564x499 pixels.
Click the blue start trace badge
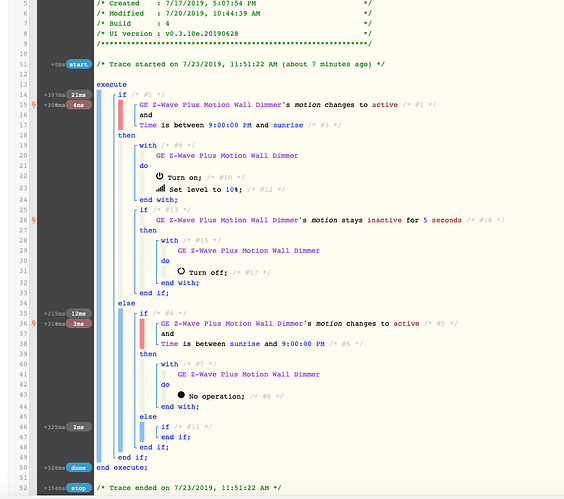pos(79,64)
